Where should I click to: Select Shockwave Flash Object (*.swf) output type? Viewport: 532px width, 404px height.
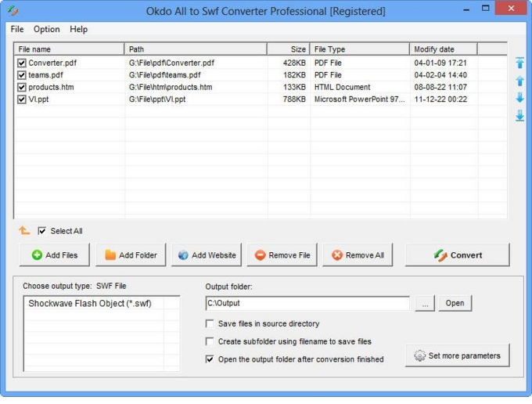(90, 304)
